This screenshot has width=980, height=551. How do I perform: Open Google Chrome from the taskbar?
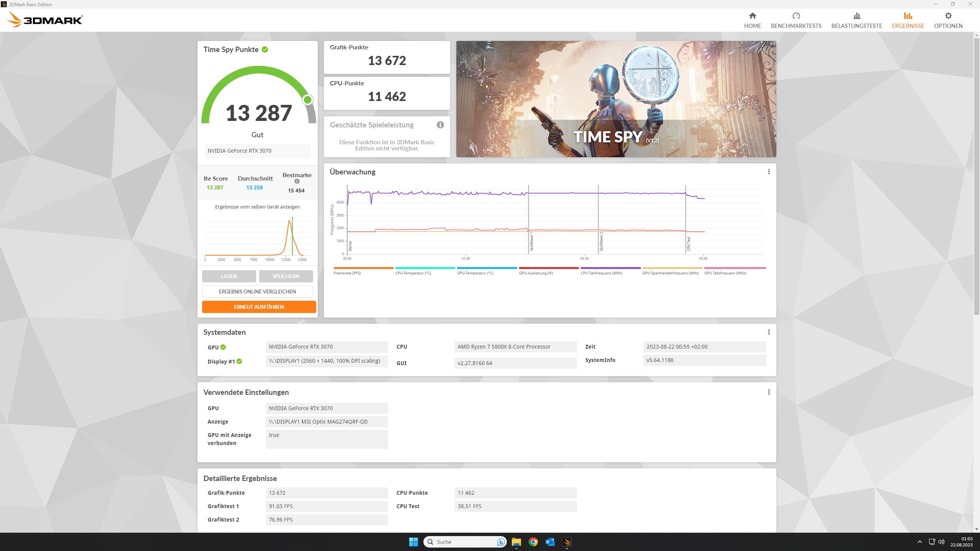533,542
